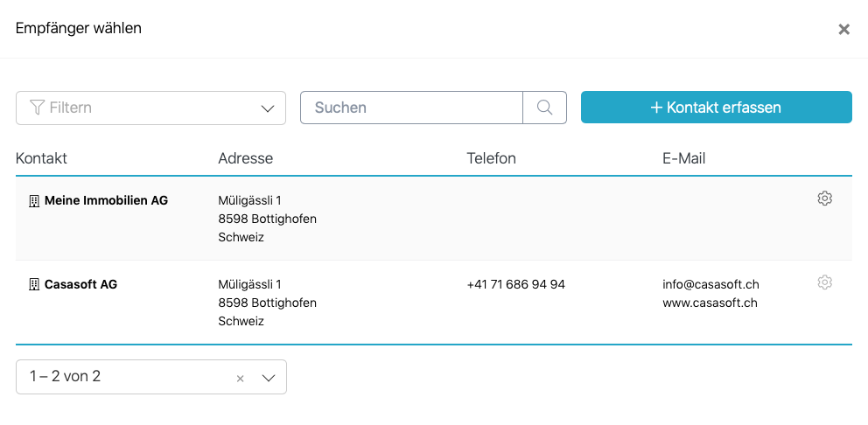The width and height of the screenshot is (868, 425).
Task: Click building icon beside Casasoft AG
Action: [x=34, y=284]
